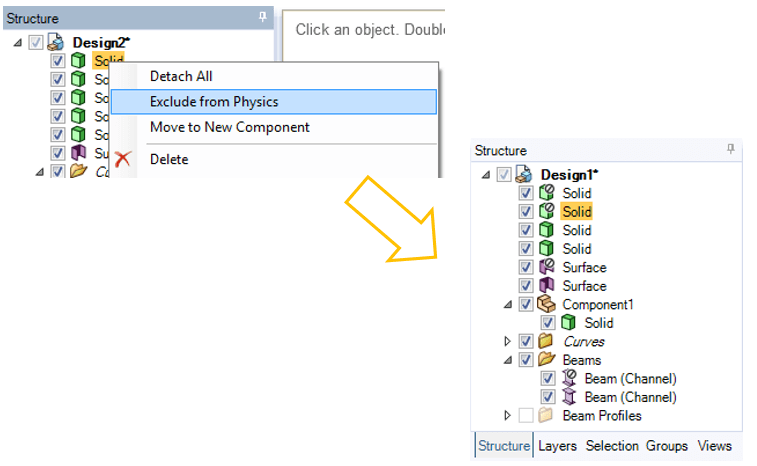Expand the Curves folder in Design1
This screenshot has width=757, height=466.
[510, 342]
